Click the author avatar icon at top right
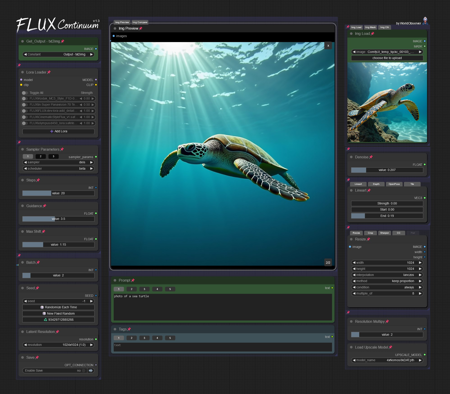 coord(425,21)
